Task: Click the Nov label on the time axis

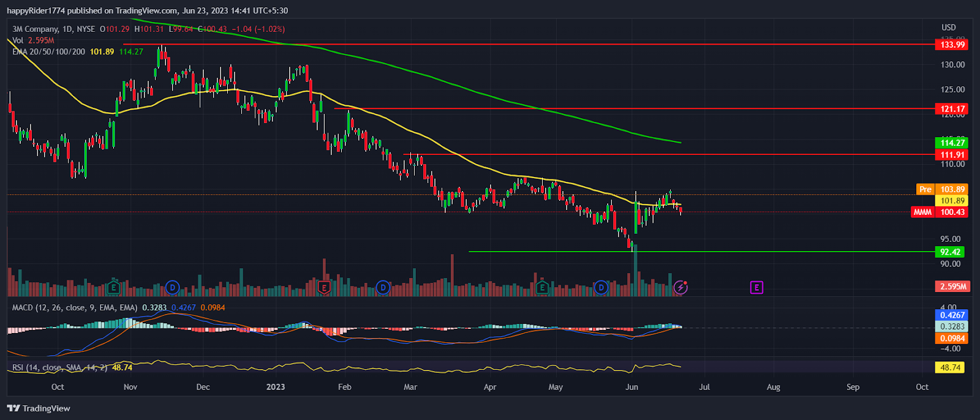Action: [x=130, y=387]
